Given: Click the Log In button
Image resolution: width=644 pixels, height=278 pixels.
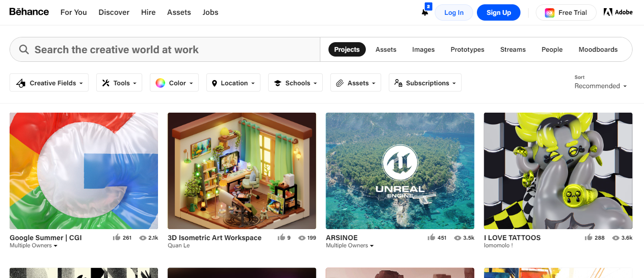Looking at the screenshot, I should (x=454, y=12).
